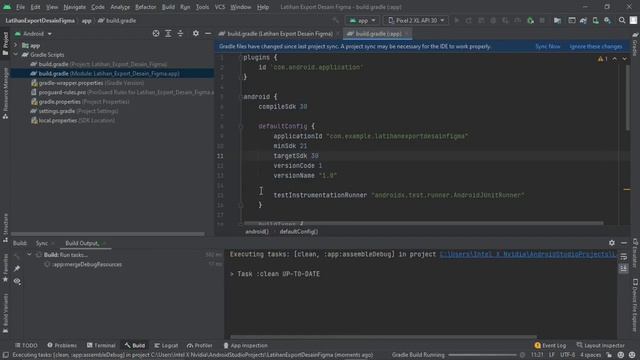Open Project panel gear options

196,34
